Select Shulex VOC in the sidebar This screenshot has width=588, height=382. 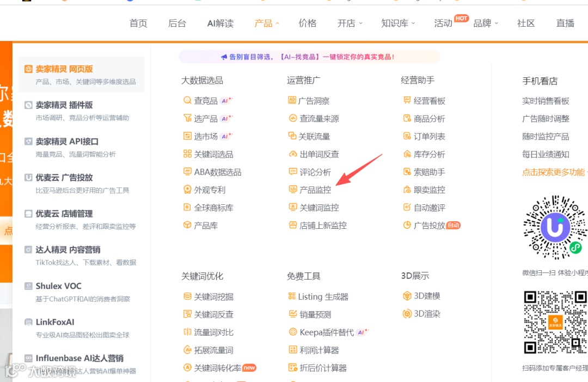tap(81, 292)
